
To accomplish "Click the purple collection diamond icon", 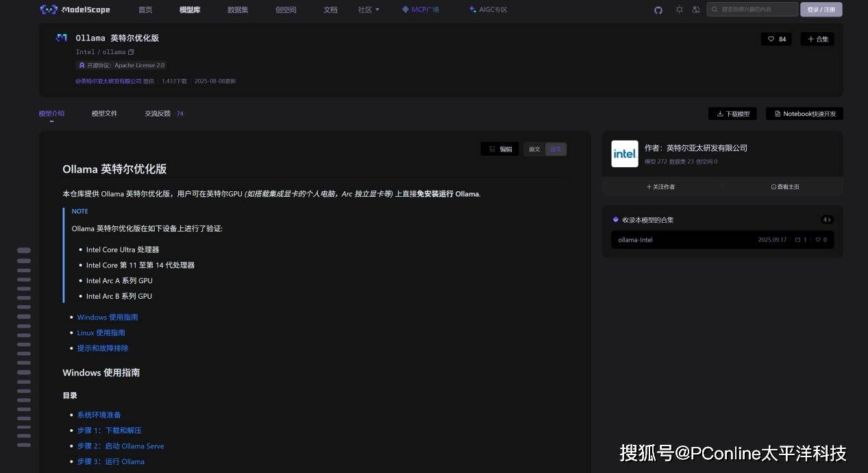I will coord(616,220).
